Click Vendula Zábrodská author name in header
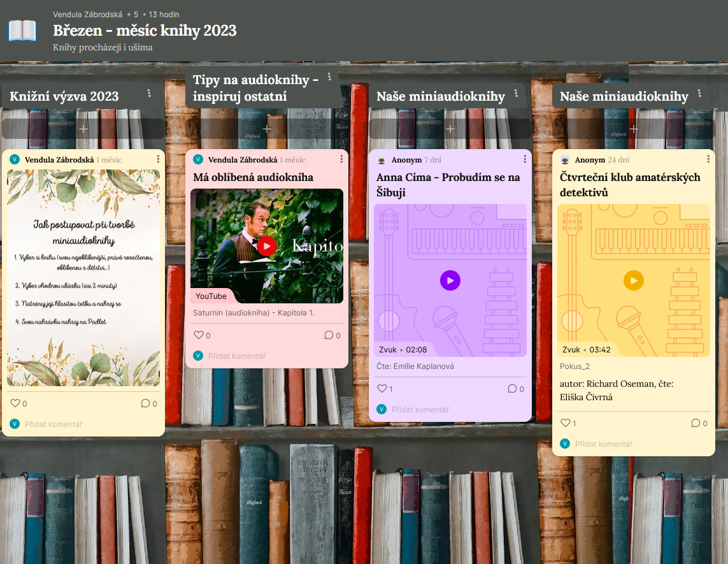 [x=87, y=14]
